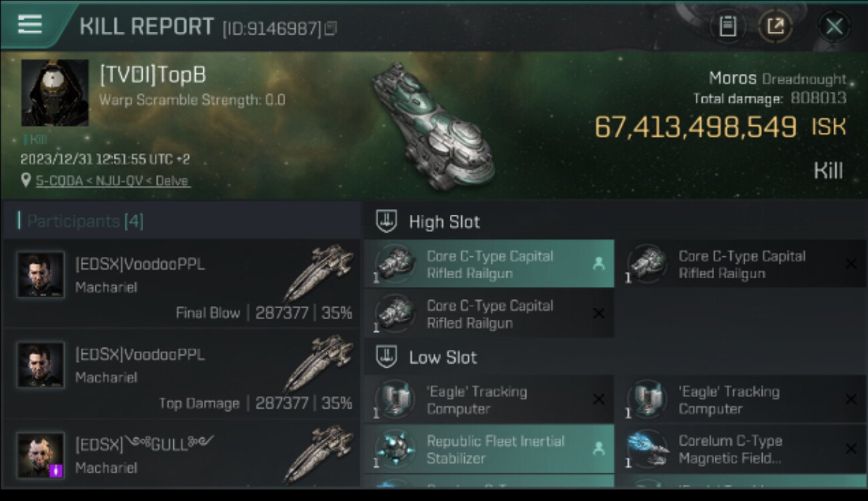Click the Republic Fleet Inertial Stabilizer icon
Screen dimensions: 868x501
pyautogui.click(x=395, y=449)
